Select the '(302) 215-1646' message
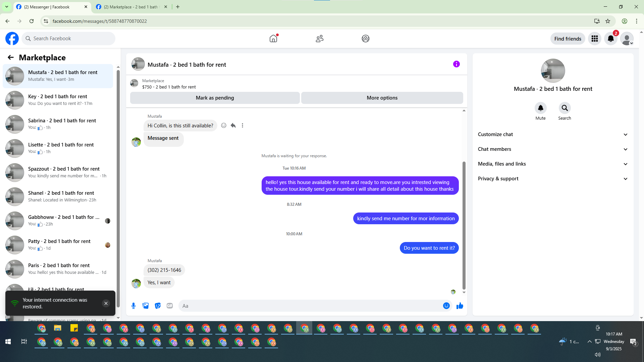Screen dimensions: 644x362 (164, 270)
